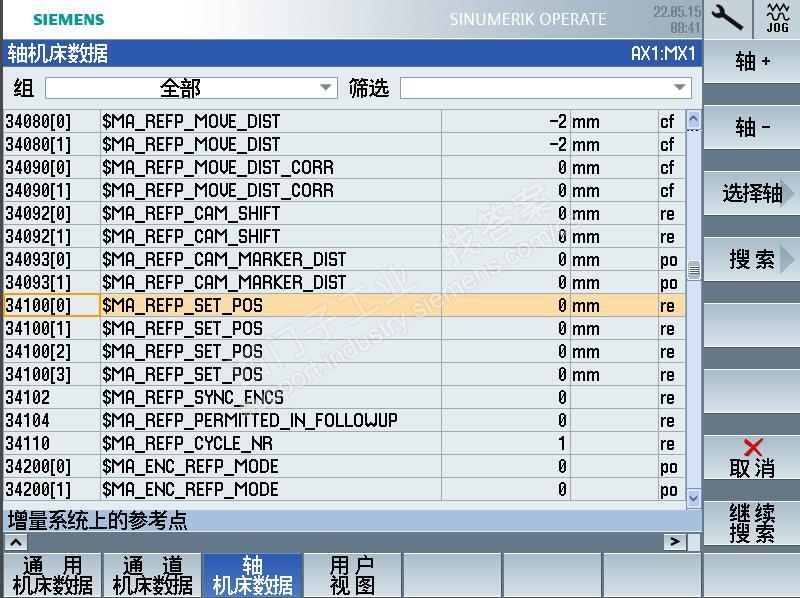Open the 用户视图 tab
The image size is (800, 598).
click(x=352, y=576)
